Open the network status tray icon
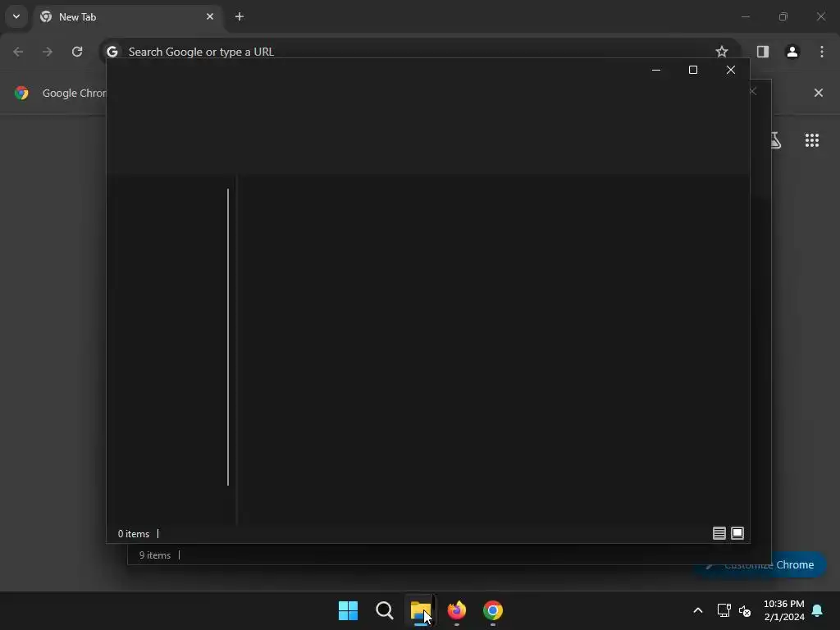The image size is (840, 630). (x=724, y=610)
